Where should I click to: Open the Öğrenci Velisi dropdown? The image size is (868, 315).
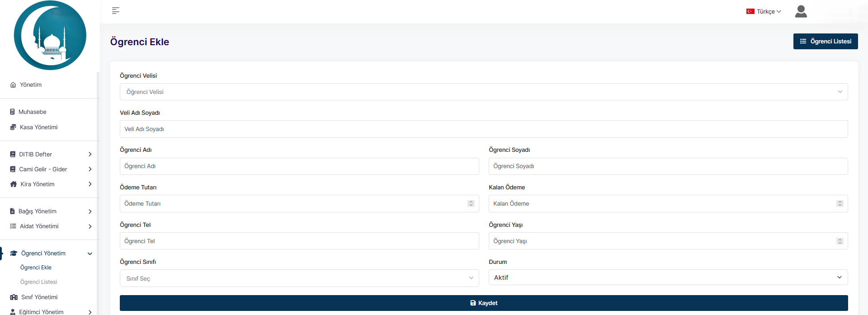click(x=483, y=92)
